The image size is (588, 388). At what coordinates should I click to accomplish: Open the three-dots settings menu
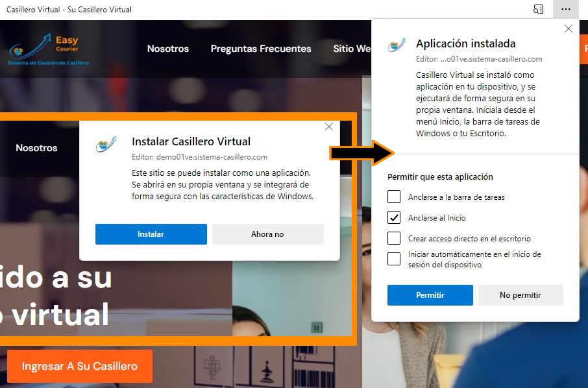pos(565,9)
